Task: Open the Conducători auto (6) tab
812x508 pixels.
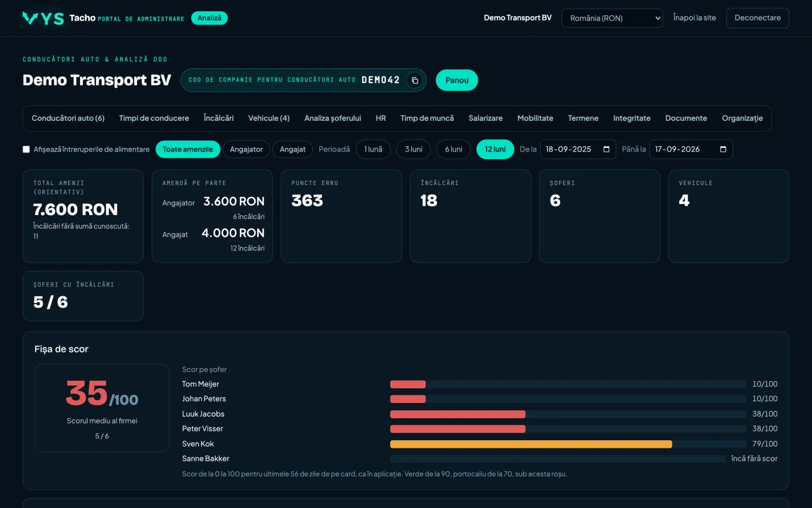Action: pyautogui.click(x=68, y=118)
